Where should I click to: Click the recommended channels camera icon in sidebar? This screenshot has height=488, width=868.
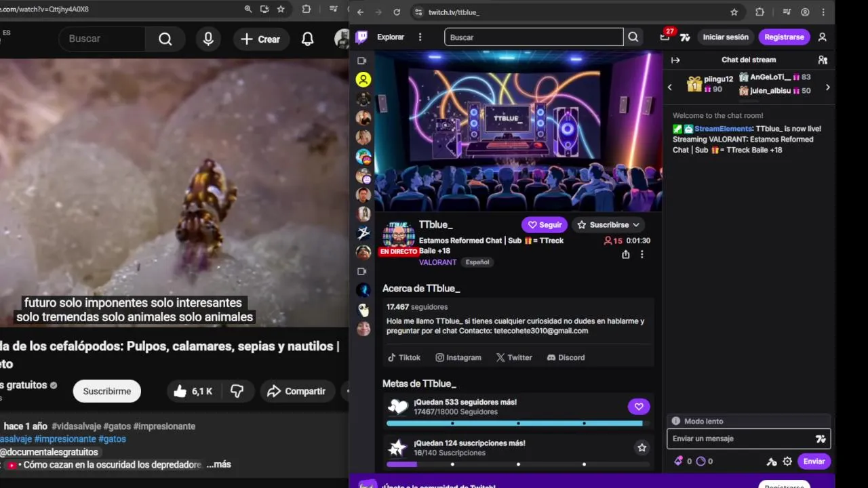(362, 271)
